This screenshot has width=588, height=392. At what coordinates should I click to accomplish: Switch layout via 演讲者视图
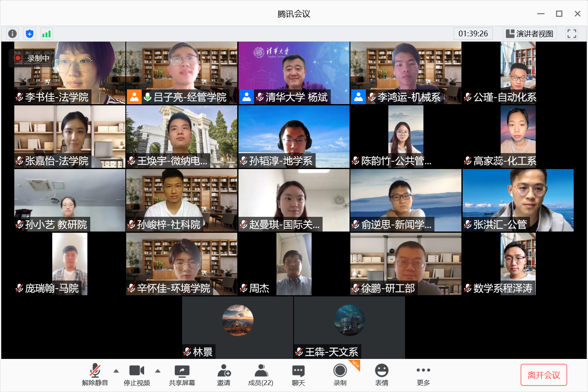[530, 34]
